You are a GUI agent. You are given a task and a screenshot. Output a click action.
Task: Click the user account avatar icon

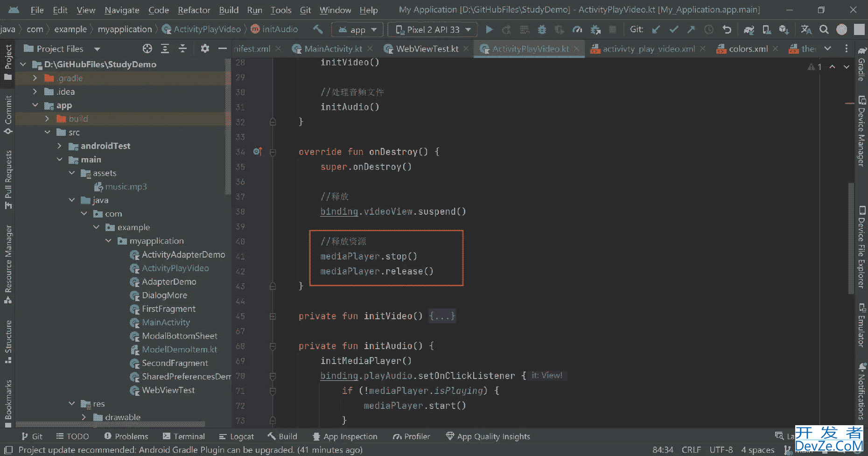tap(841, 29)
